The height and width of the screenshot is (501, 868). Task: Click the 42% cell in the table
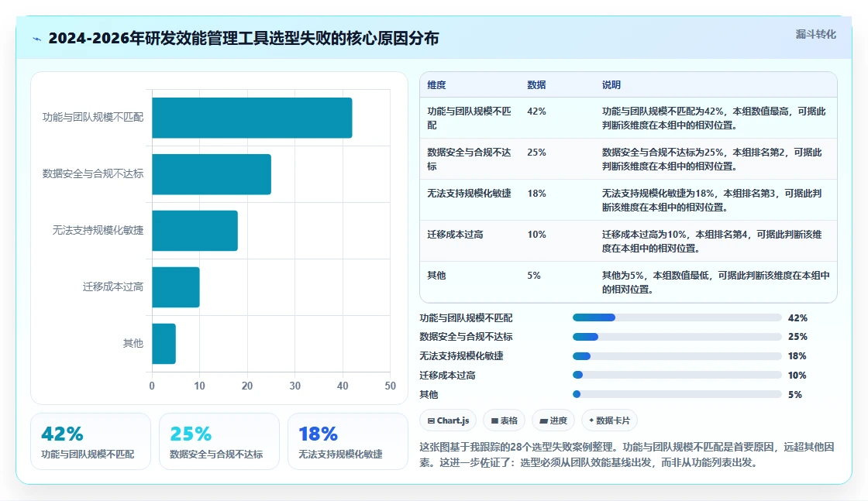[536, 112]
